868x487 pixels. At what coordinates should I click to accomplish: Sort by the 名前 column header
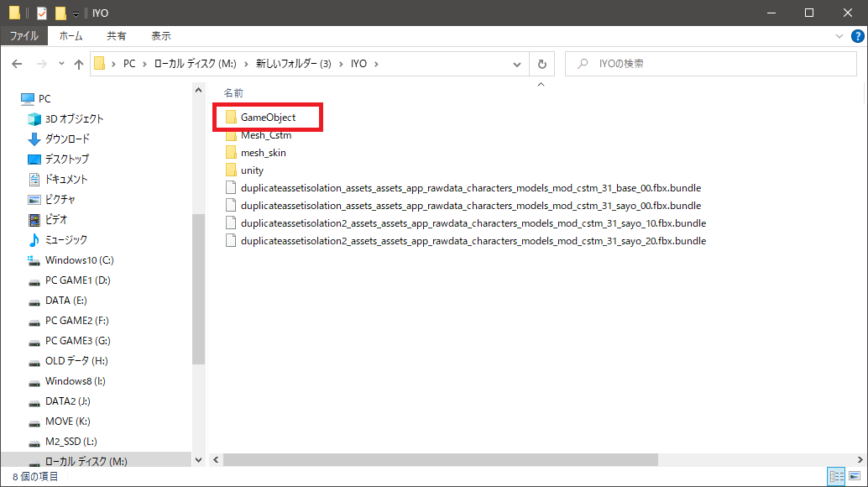point(233,93)
